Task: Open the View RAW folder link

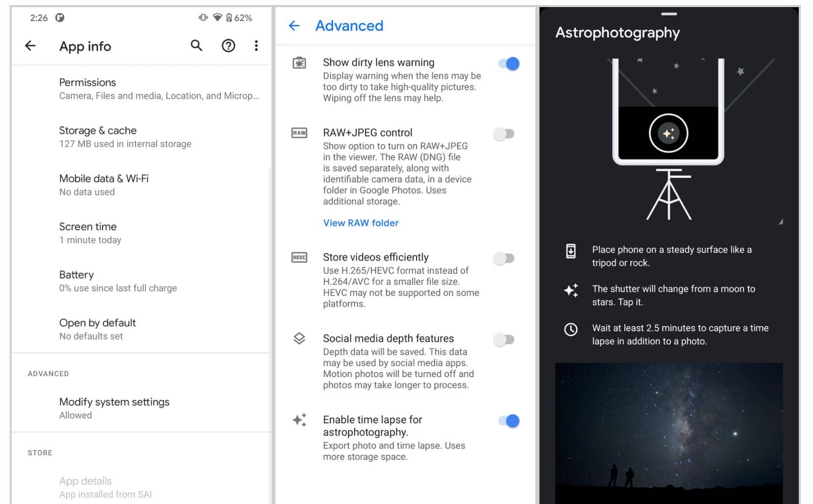Action: point(361,223)
